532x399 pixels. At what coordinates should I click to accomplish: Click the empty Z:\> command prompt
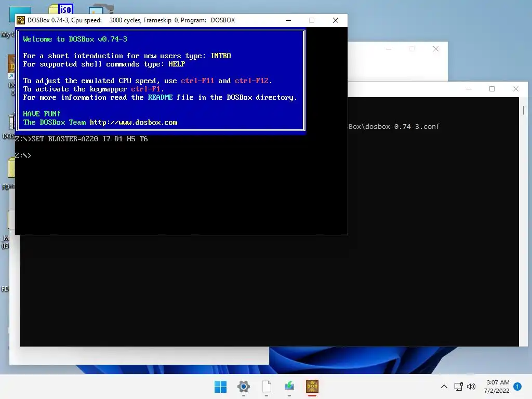point(23,156)
